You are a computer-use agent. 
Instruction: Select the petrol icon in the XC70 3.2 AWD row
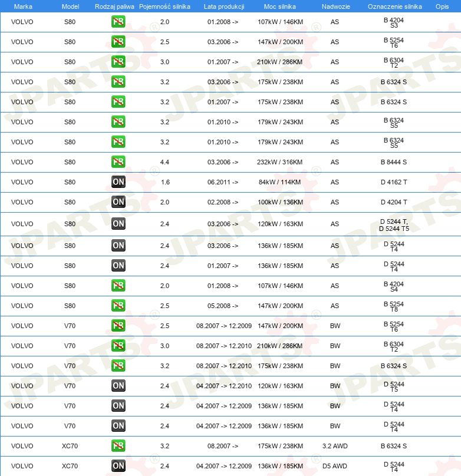point(118,447)
